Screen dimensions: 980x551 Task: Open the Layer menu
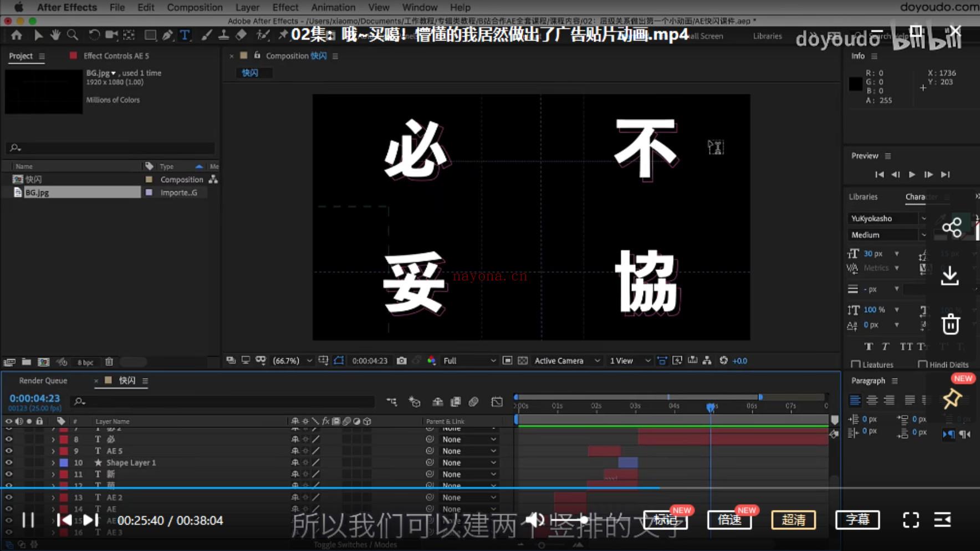(x=247, y=7)
